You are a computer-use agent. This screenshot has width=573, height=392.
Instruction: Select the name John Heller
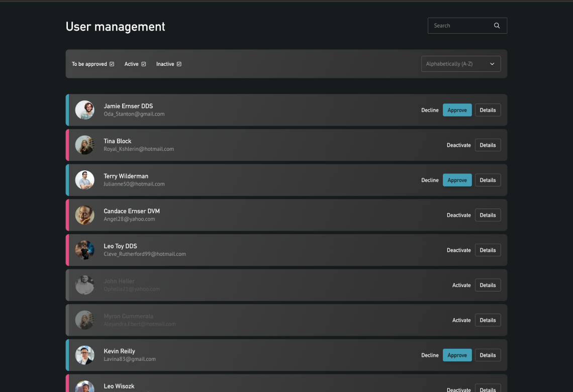click(x=119, y=281)
